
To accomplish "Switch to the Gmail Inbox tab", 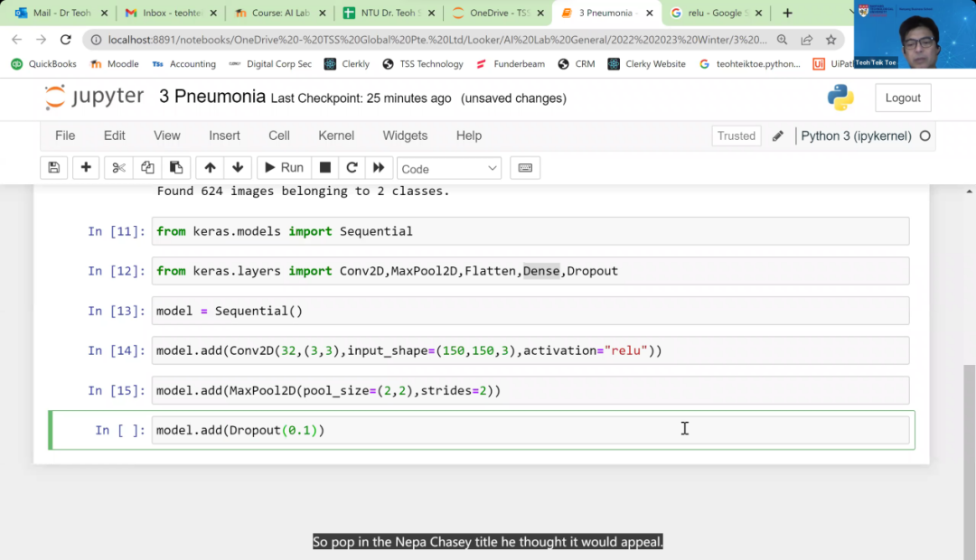I will click(x=171, y=13).
